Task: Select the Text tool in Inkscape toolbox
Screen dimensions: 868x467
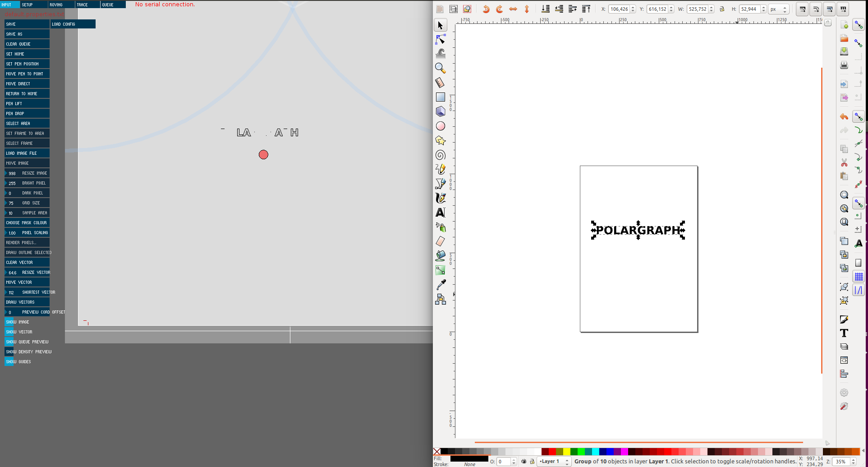Action: [441, 213]
